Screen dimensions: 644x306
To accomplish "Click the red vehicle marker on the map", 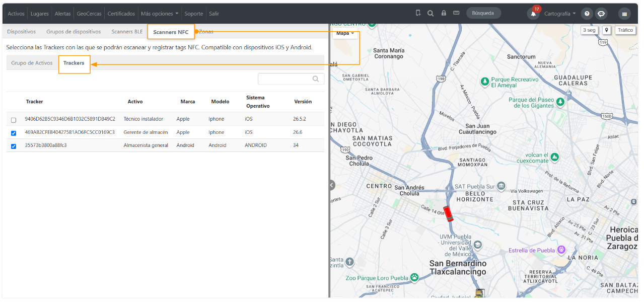I will pyautogui.click(x=448, y=213).
